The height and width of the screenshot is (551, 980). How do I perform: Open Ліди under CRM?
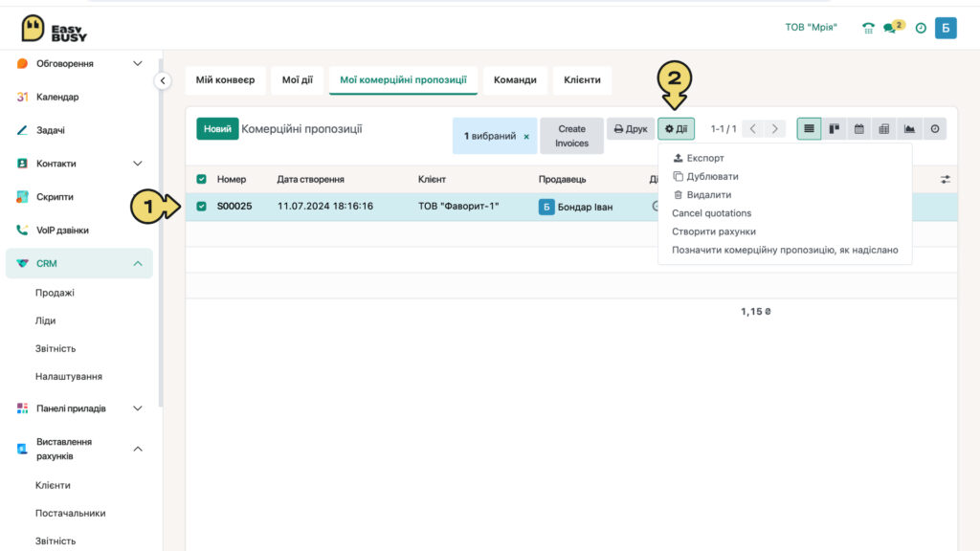tap(45, 320)
